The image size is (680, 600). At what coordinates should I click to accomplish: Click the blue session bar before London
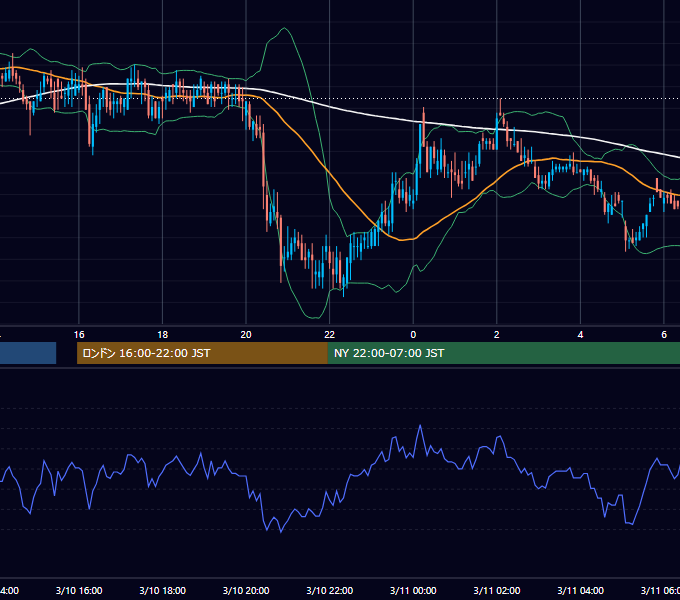(x=28, y=353)
